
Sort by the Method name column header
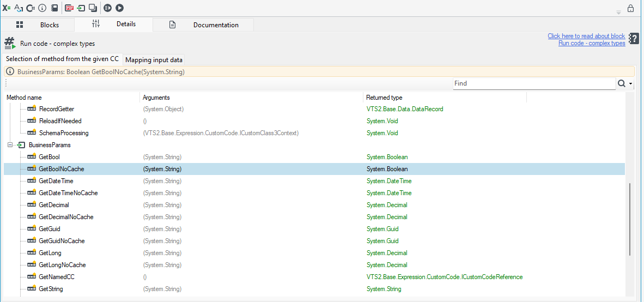pyautogui.click(x=72, y=98)
